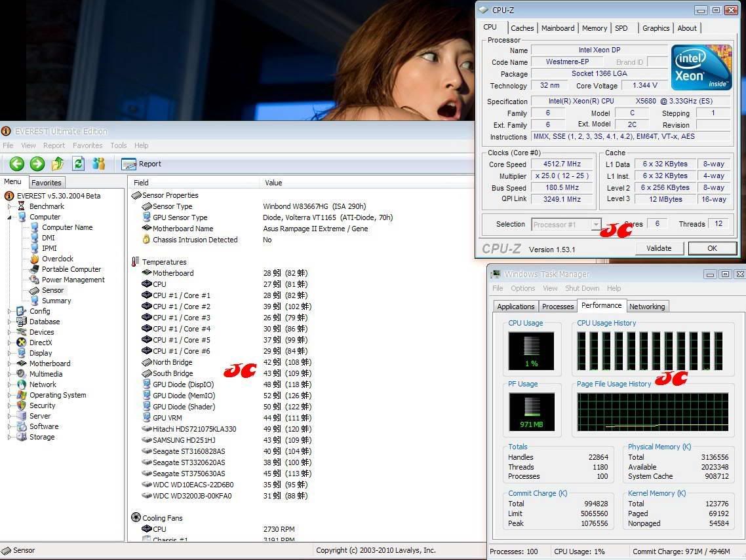Screen dimensions: 746x560
Task: Click the Up level arrow toolbar icon
Action: [x=58, y=164]
